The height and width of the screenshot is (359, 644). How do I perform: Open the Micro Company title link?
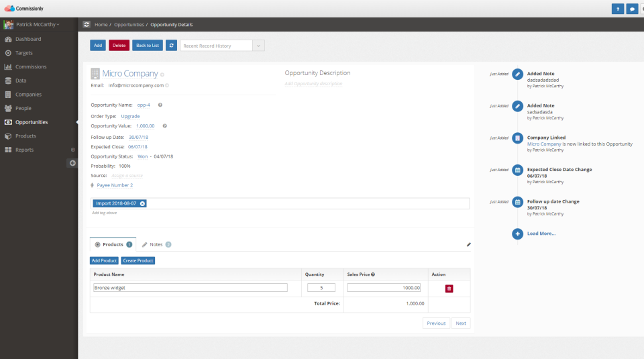129,74
